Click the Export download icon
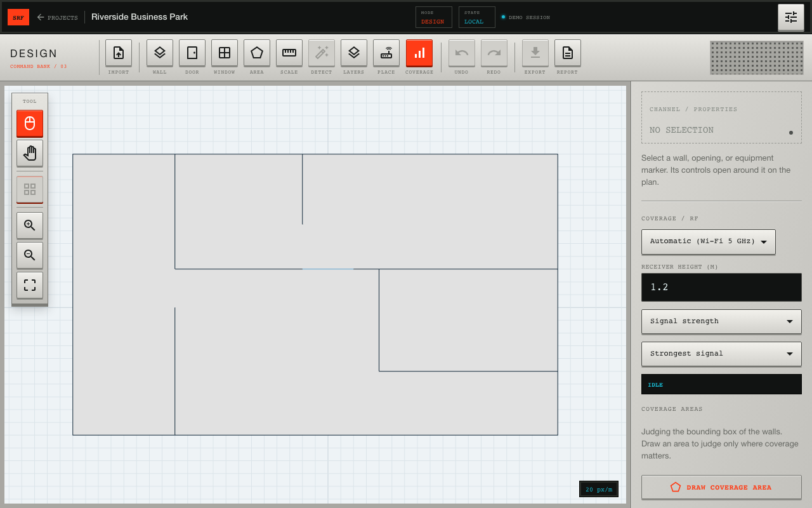 tap(535, 53)
